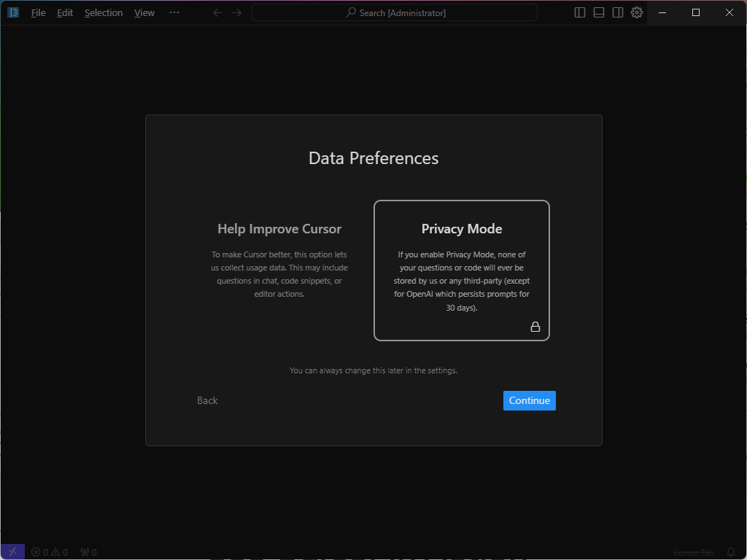Click the Data Preferences heading
This screenshot has width=747, height=560.
tap(373, 158)
